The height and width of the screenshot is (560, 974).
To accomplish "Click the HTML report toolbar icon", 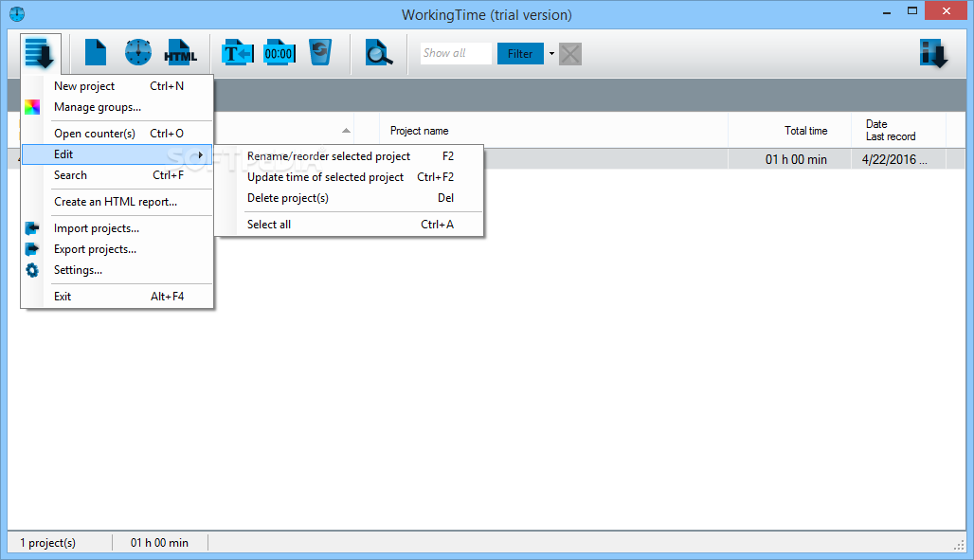I will point(180,52).
